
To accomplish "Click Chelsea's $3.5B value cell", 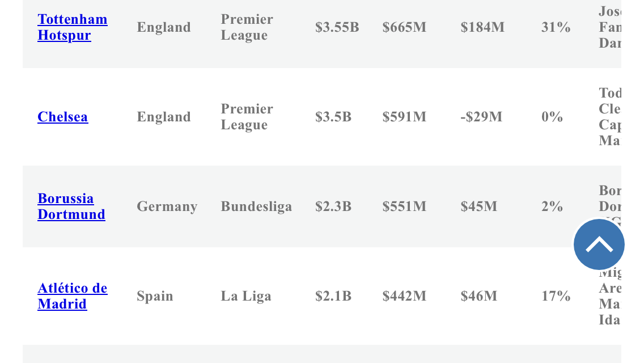I will click(x=333, y=117).
